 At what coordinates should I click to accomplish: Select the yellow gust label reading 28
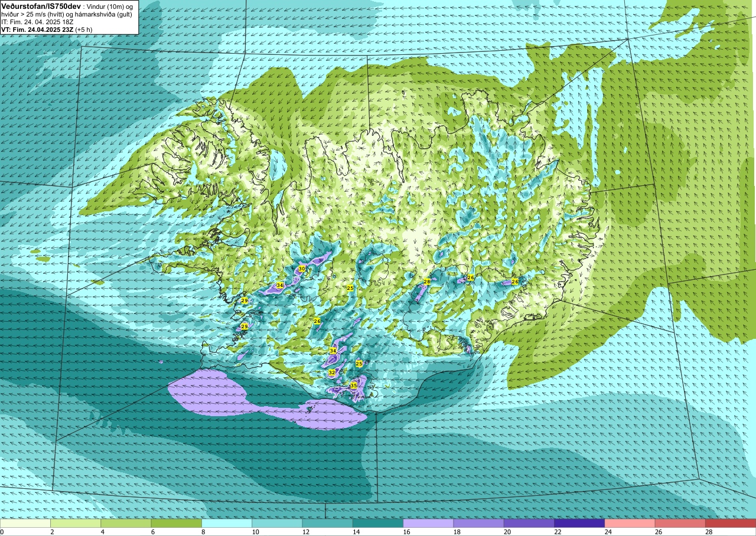(x=426, y=282)
